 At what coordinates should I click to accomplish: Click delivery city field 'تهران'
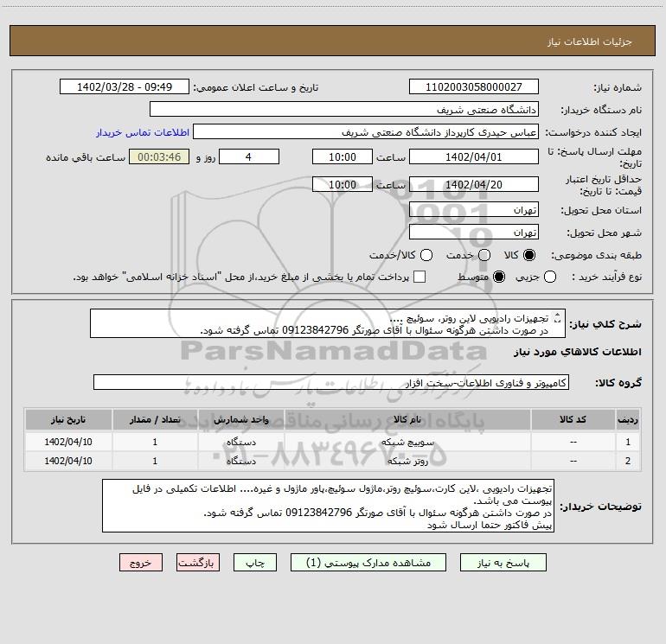tap(474, 233)
